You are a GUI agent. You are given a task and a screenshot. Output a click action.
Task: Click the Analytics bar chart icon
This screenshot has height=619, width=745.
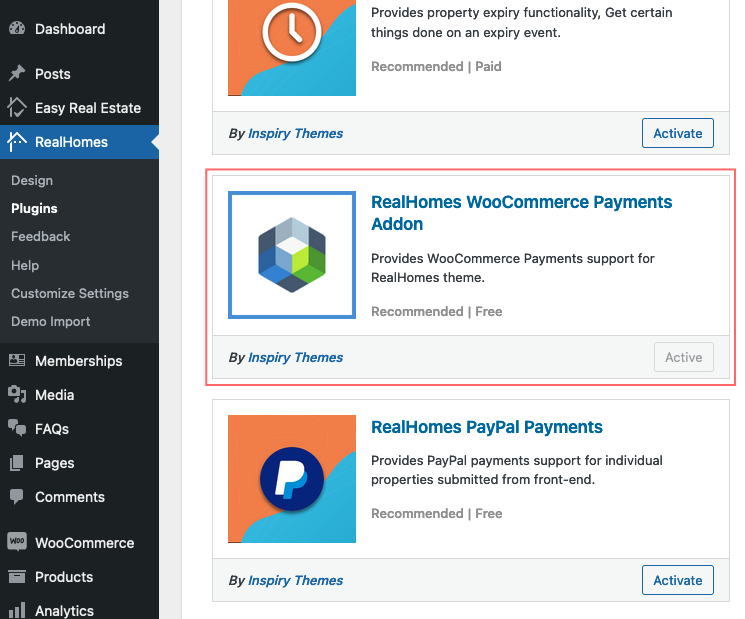[x=17, y=610]
